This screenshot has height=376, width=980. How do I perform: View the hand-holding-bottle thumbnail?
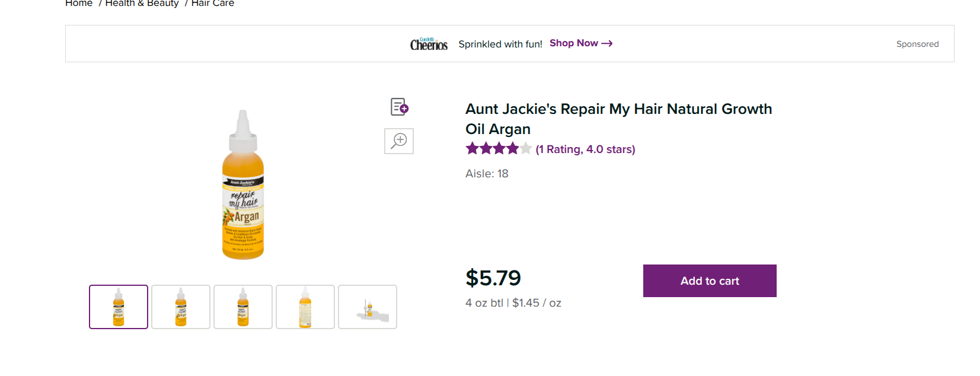coord(368,307)
